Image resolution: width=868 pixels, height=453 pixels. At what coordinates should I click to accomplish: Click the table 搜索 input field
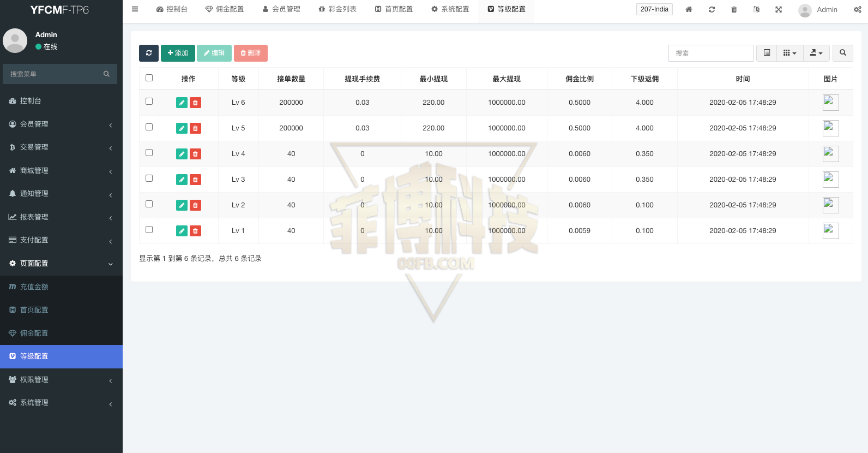(x=711, y=53)
